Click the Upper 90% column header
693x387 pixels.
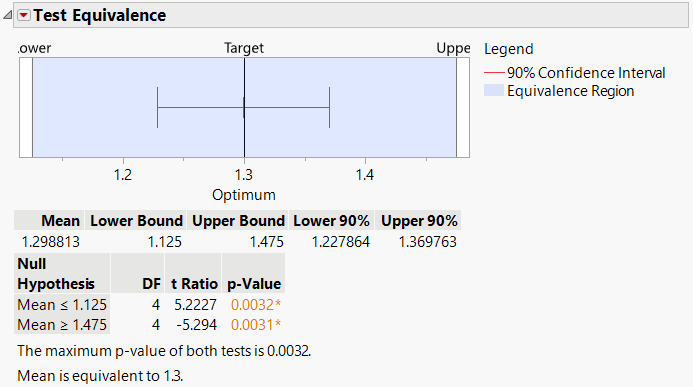(418, 220)
